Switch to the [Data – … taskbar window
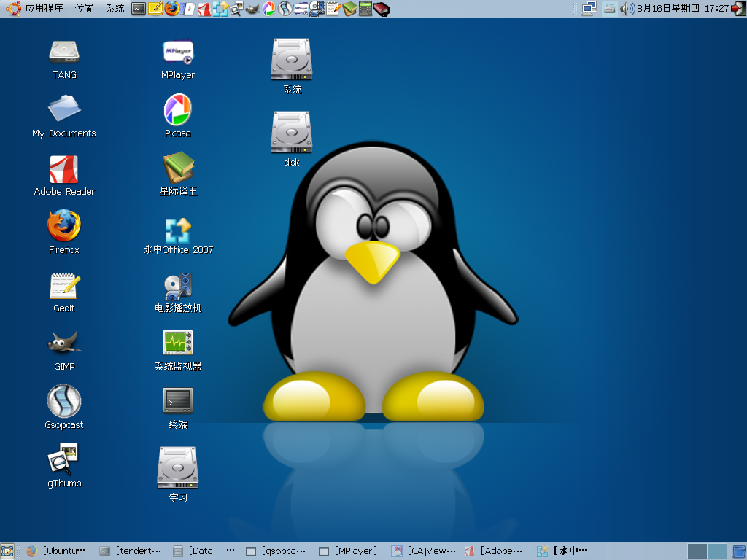Image resolution: width=747 pixels, height=560 pixels. point(204,551)
